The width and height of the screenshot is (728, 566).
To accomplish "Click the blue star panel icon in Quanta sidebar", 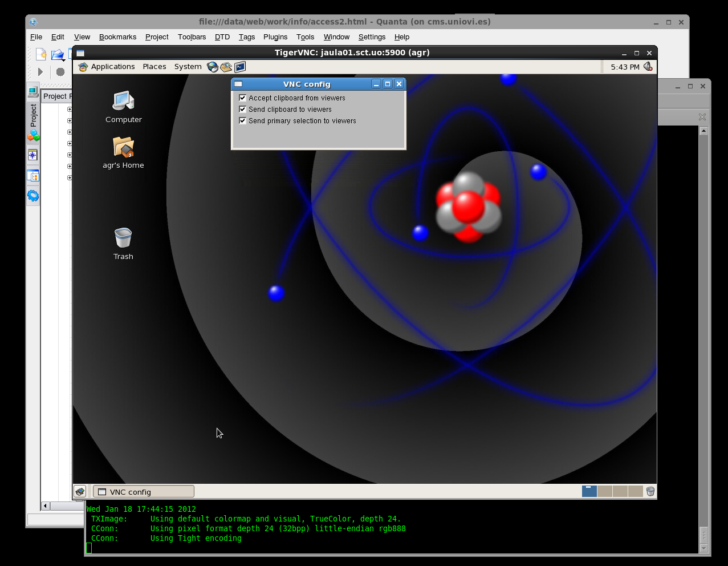I will [x=33, y=155].
